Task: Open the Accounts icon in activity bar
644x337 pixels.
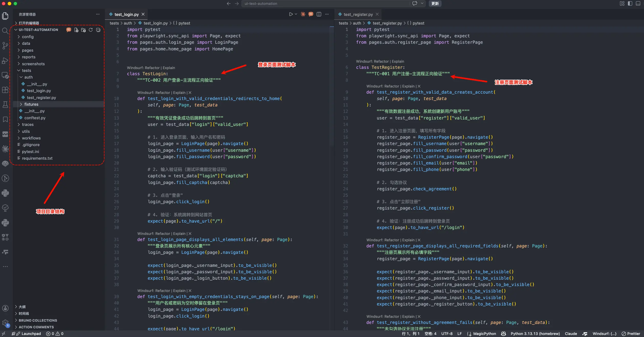Action: pyautogui.click(x=5, y=308)
